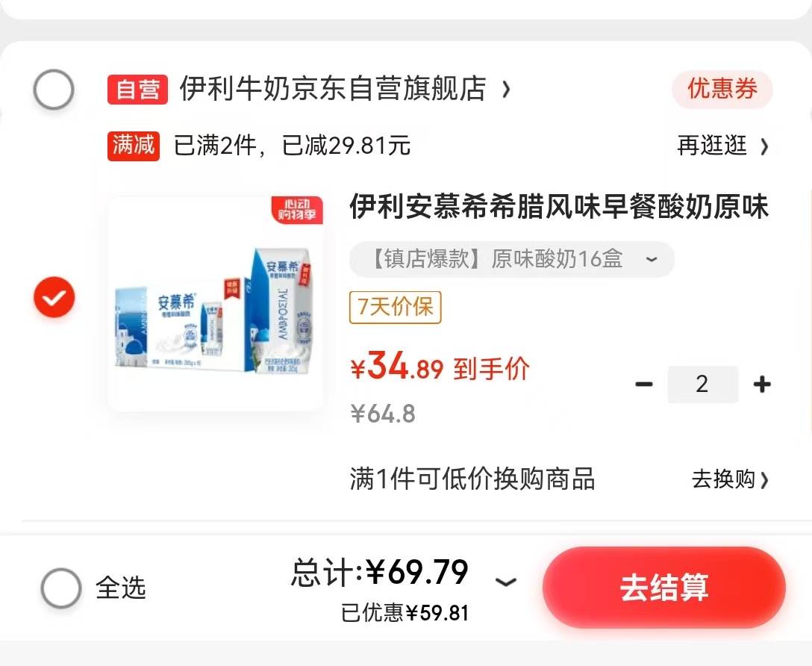Click the minus quantity icon
812x666 pixels.
pyautogui.click(x=643, y=385)
